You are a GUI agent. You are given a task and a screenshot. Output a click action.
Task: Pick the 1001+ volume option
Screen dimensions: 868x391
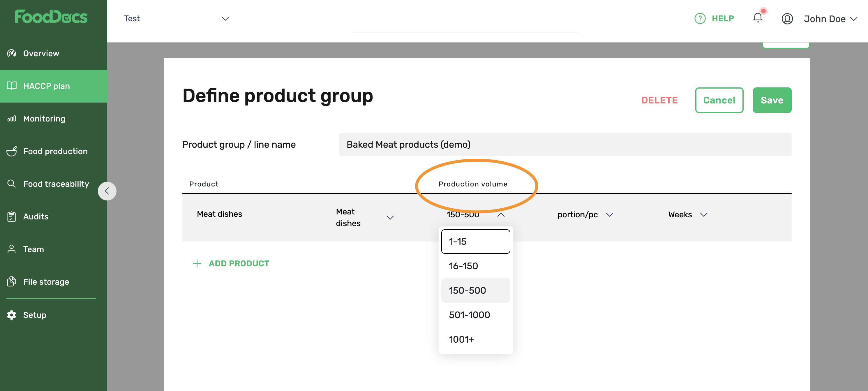coord(475,339)
